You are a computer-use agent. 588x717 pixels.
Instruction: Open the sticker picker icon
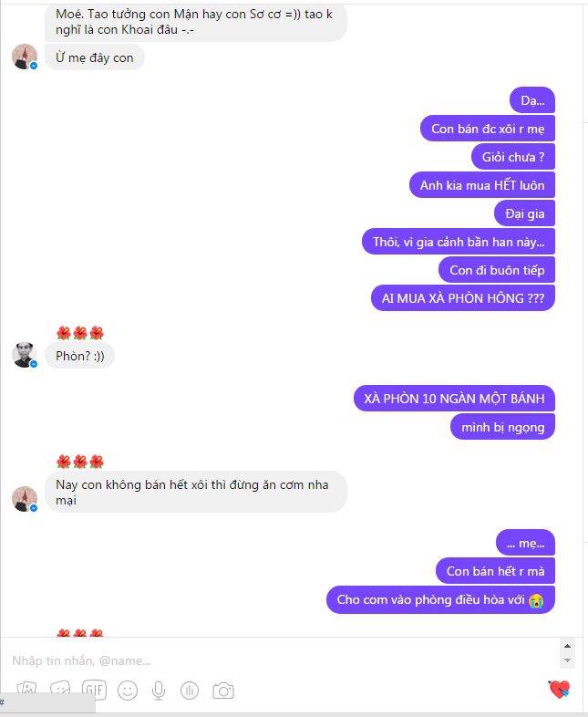click(x=60, y=689)
